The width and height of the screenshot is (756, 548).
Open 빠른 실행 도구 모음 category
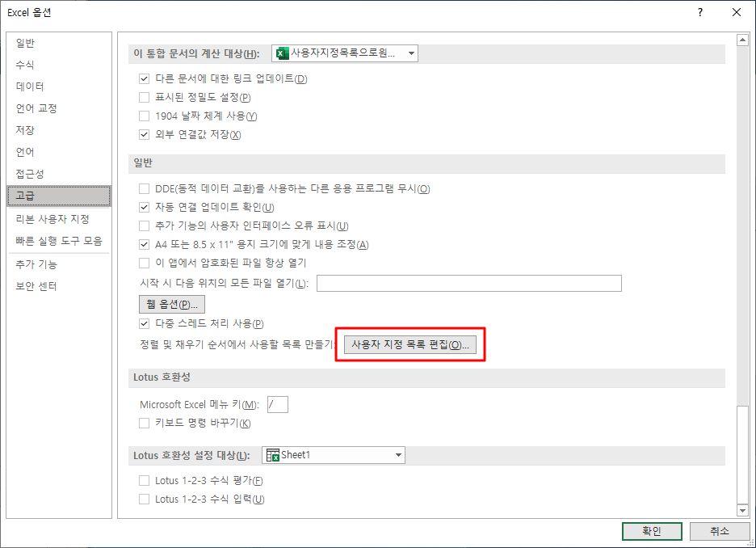59,241
